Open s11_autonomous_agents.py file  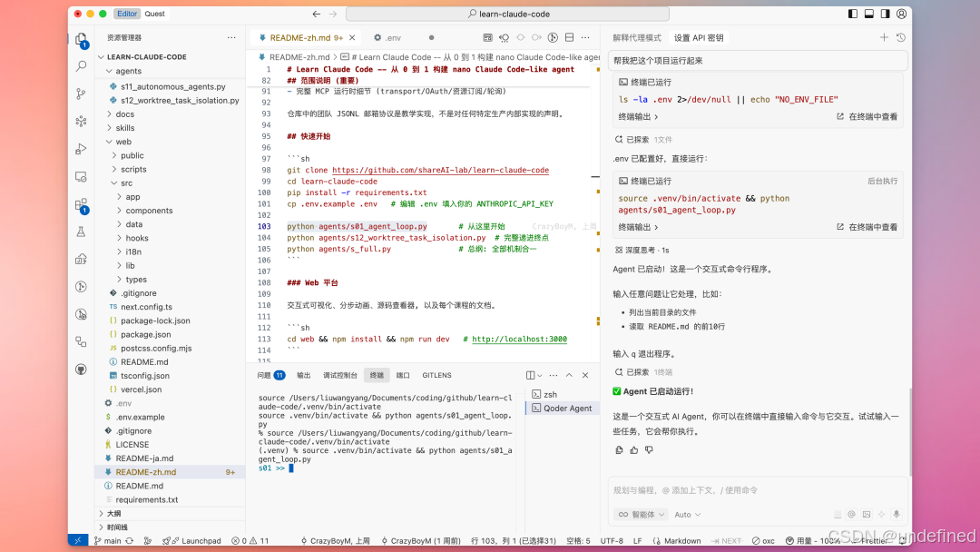click(x=173, y=86)
